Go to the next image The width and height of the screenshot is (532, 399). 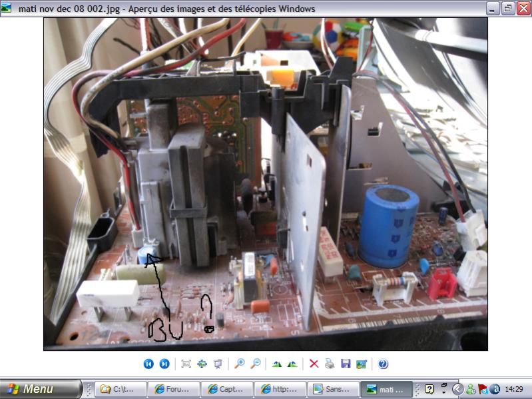(x=164, y=364)
